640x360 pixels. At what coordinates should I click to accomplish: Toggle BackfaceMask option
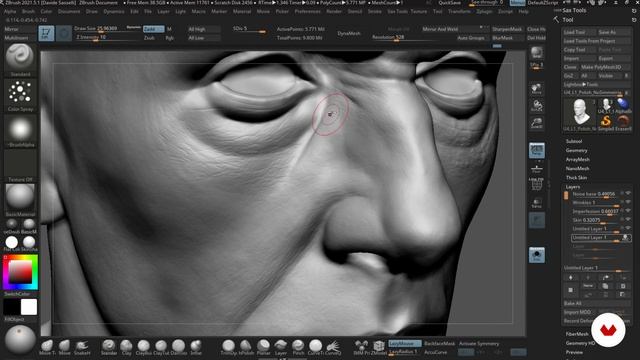439,344
